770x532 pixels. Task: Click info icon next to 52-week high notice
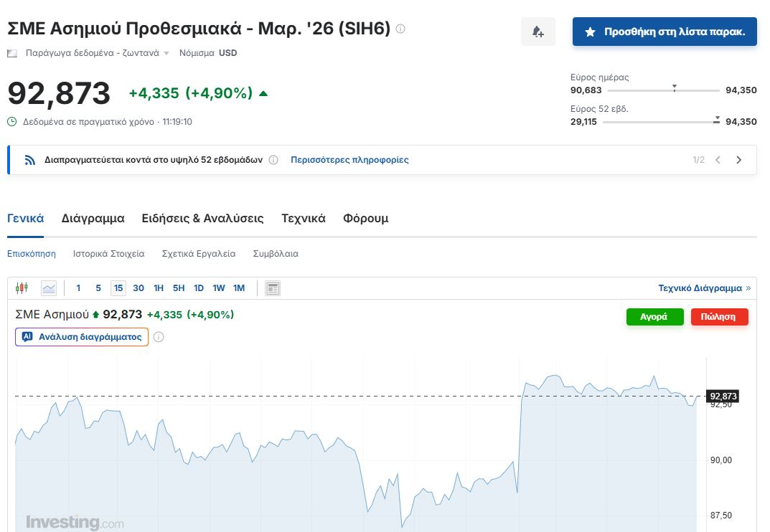coord(273,160)
